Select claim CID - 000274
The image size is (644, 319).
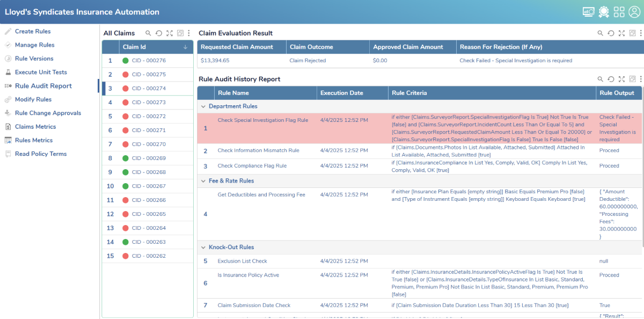pyautogui.click(x=148, y=89)
